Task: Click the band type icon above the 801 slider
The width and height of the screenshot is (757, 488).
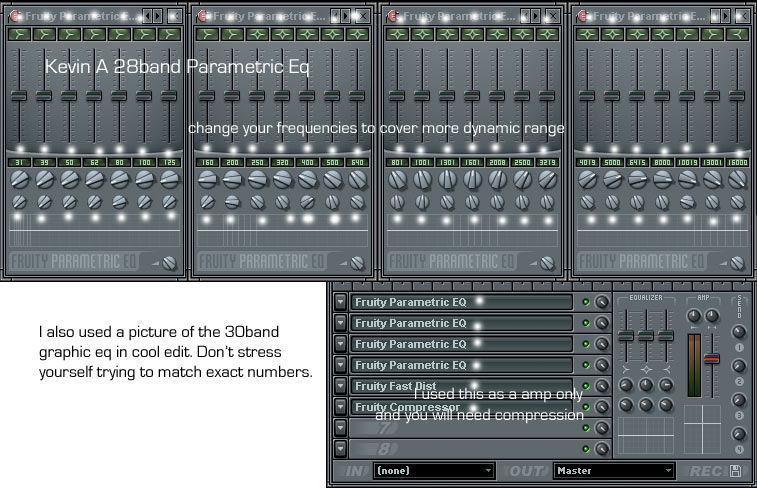Action: pos(397,34)
